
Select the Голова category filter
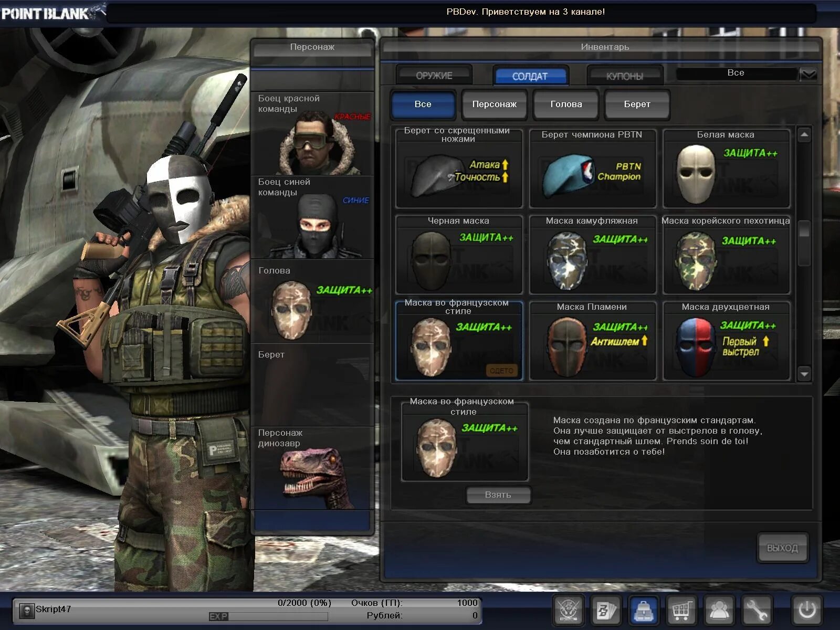pos(566,104)
